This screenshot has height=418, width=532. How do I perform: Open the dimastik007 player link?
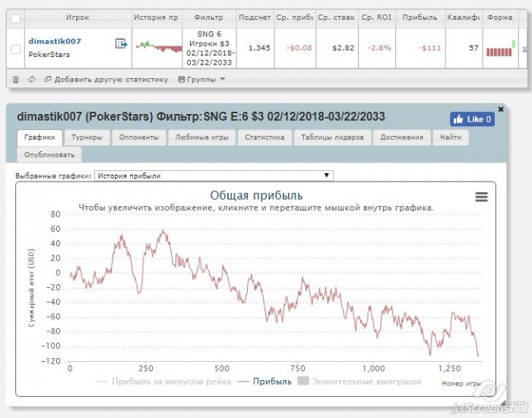point(55,41)
